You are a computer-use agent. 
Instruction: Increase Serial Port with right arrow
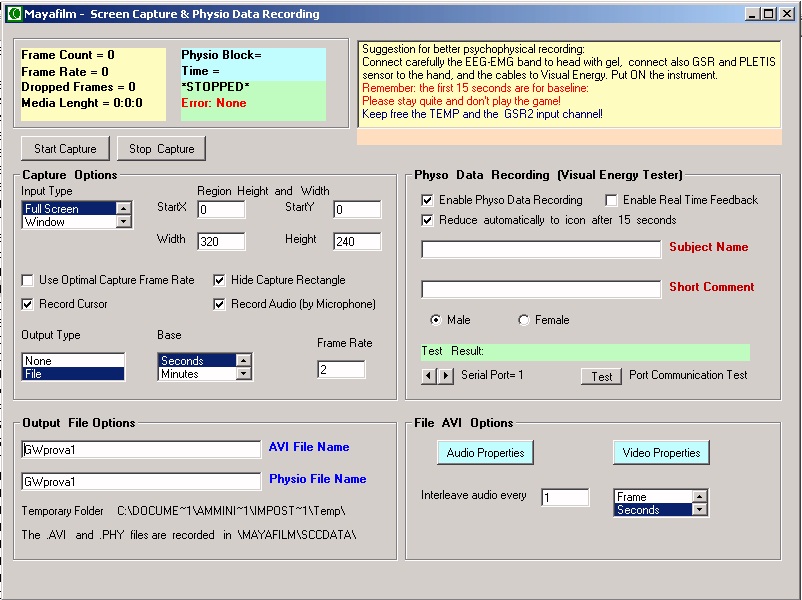(x=445, y=376)
